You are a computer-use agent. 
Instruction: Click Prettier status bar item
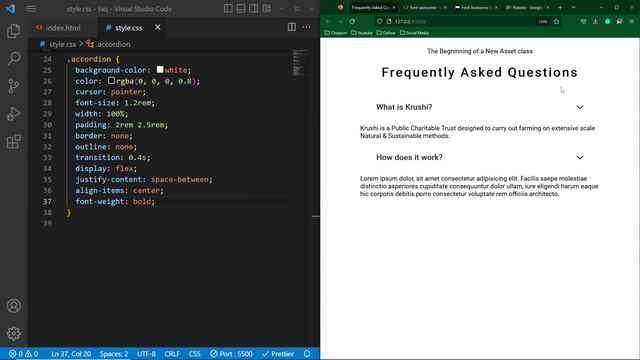[x=278, y=354]
